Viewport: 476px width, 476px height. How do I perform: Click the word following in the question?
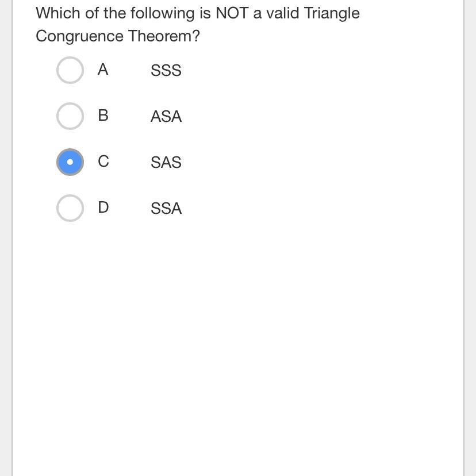coord(163,14)
